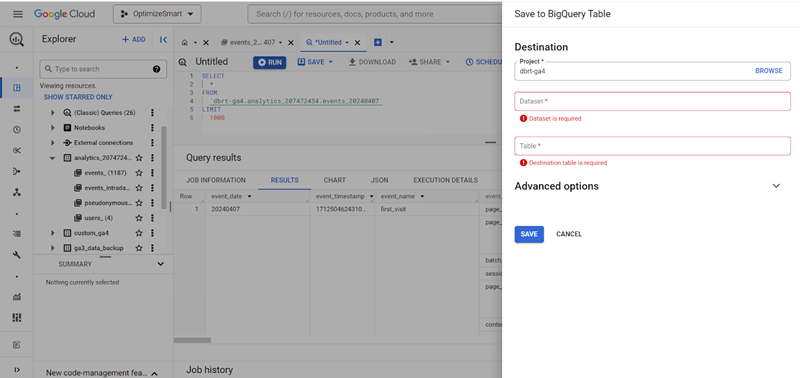
Task: Click the blue SAVE button in dialog
Action: coord(529,234)
